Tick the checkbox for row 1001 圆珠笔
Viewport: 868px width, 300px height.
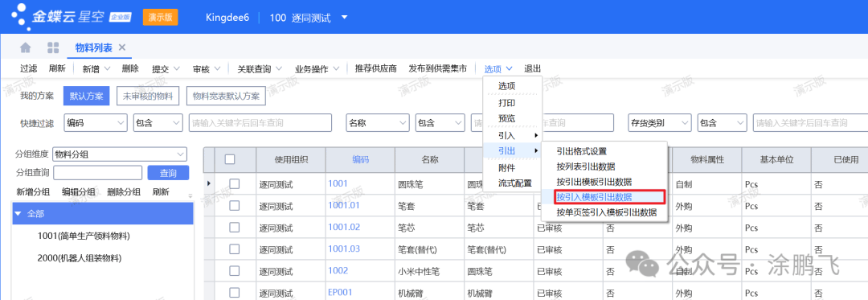(x=234, y=183)
